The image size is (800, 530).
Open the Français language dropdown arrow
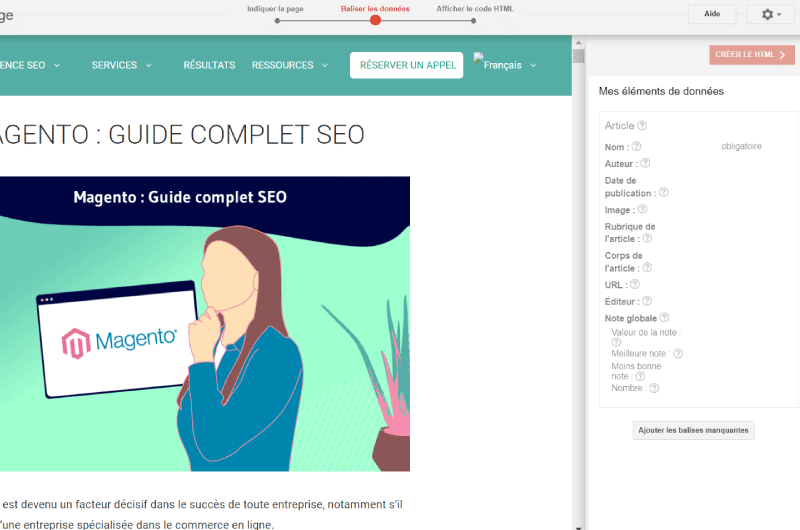coord(533,65)
